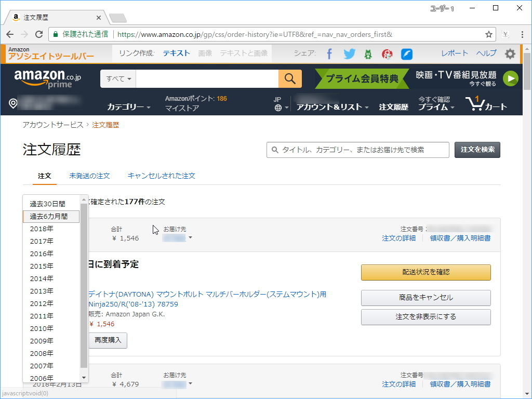The image size is (532, 399).
Task: Share the page via the Twitter icon
Action: [x=349, y=54]
